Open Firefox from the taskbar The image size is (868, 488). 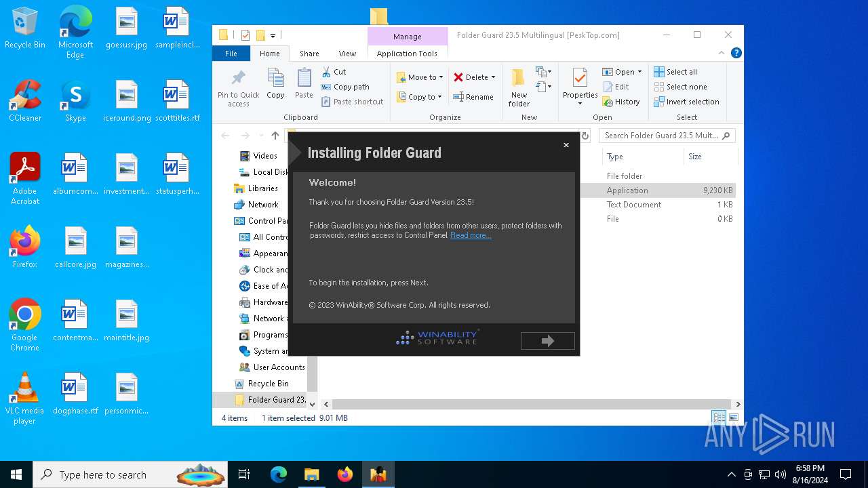pyautogui.click(x=344, y=474)
